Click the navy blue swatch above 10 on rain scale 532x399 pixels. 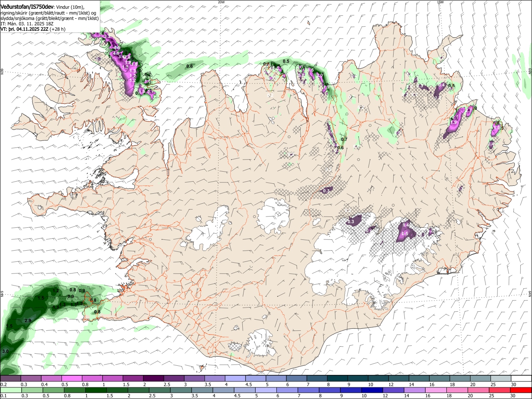[372, 390]
